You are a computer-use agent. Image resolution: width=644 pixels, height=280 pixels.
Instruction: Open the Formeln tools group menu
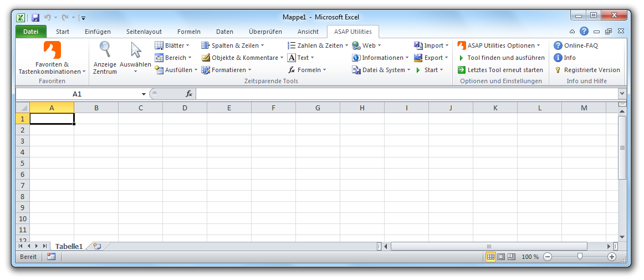click(x=307, y=70)
